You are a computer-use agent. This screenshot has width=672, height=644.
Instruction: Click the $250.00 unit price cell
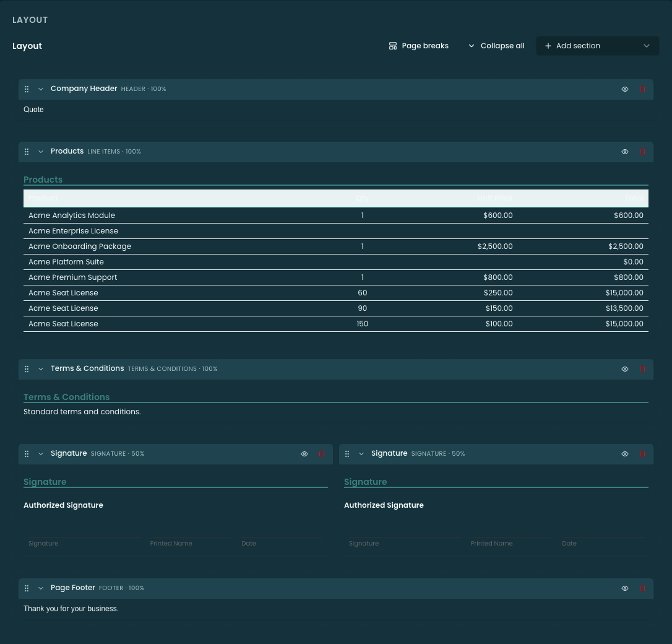click(498, 293)
